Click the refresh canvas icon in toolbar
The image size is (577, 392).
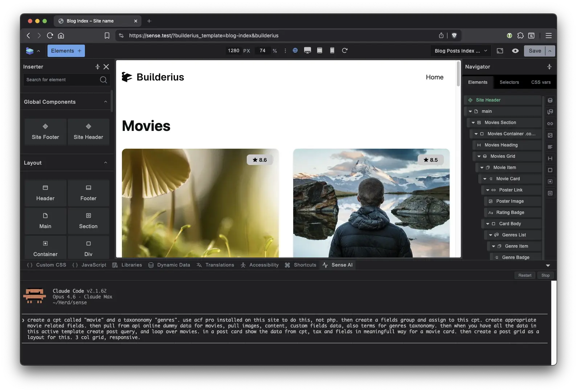(x=345, y=50)
